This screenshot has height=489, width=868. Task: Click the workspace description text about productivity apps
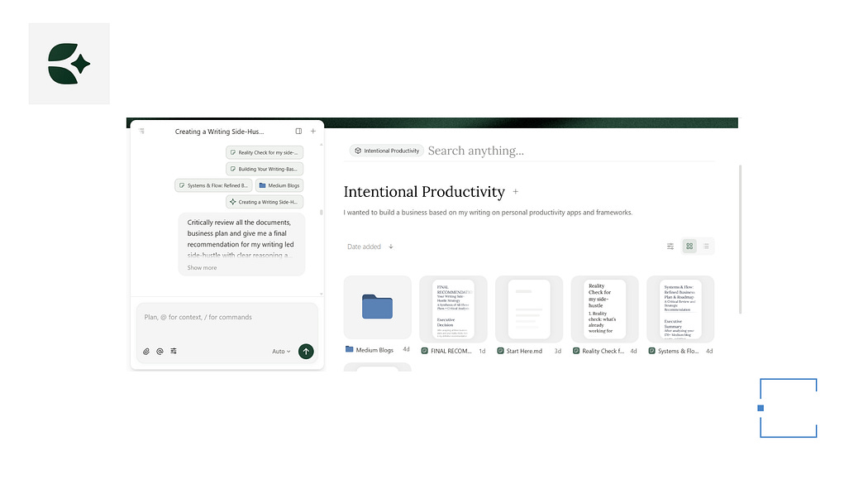(x=488, y=213)
